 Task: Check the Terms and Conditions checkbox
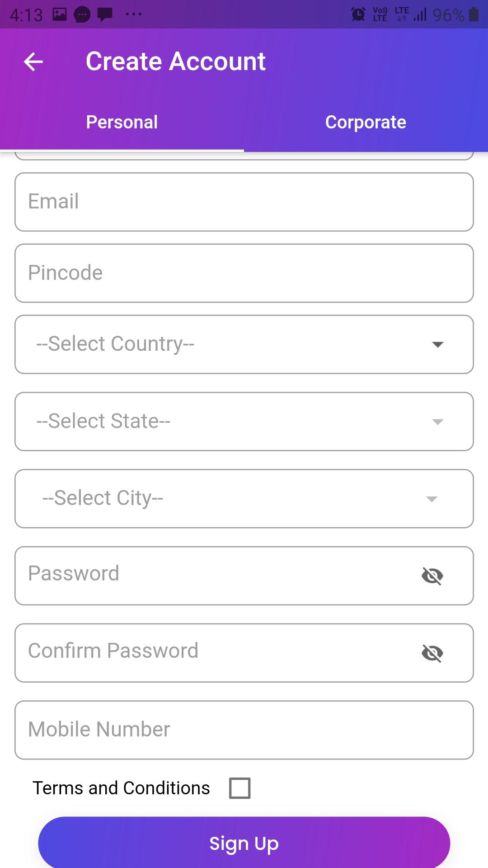pyautogui.click(x=240, y=788)
